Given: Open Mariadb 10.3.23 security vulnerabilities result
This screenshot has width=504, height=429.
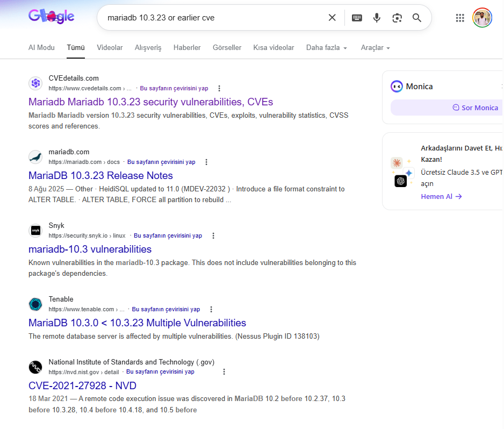Looking at the screenshot, I should coord(151,102).
